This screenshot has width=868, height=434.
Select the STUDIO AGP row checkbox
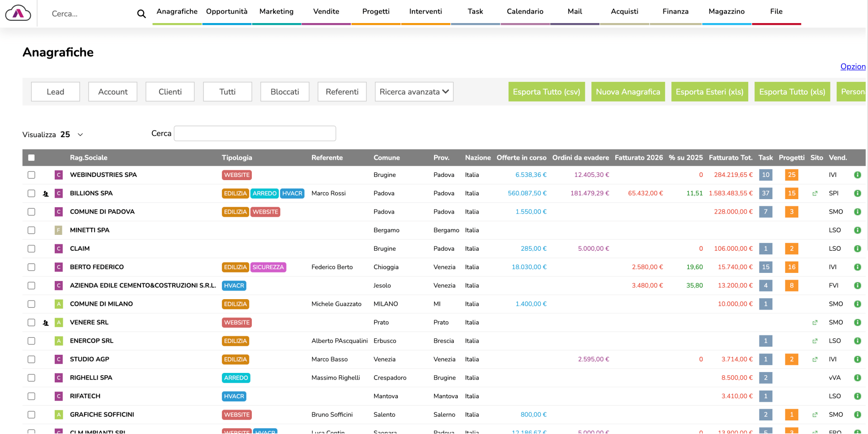pos(31,359)
